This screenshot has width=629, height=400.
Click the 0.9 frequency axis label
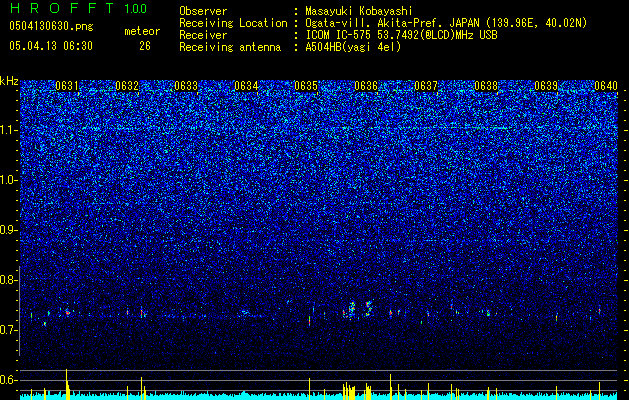(9, 230)
